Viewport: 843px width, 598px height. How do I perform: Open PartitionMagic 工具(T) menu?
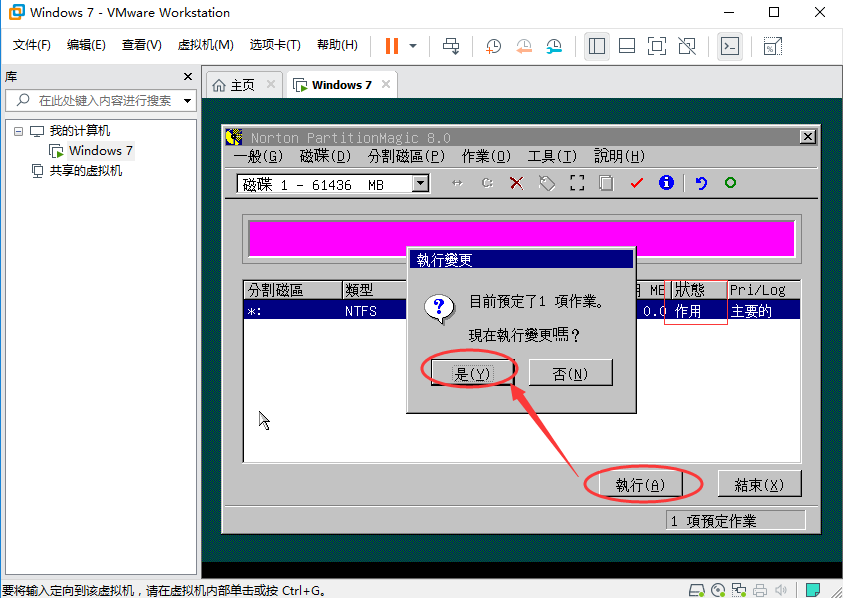tap(552, 156)
